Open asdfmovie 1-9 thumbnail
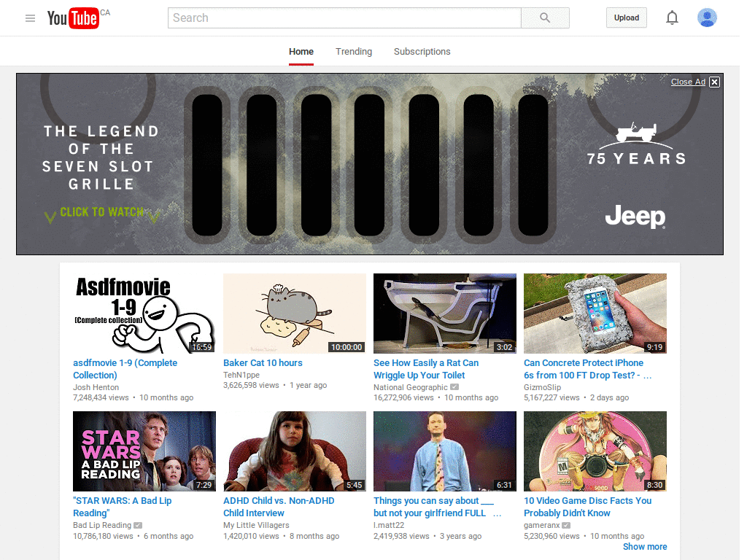747x560 pixels. pyautogui.click(x=144, y=314)
